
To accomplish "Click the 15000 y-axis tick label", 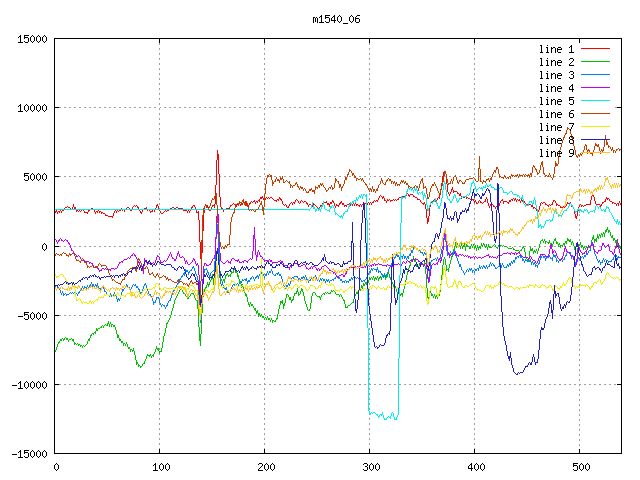I will pyautogui.click(x=31, y=39).
